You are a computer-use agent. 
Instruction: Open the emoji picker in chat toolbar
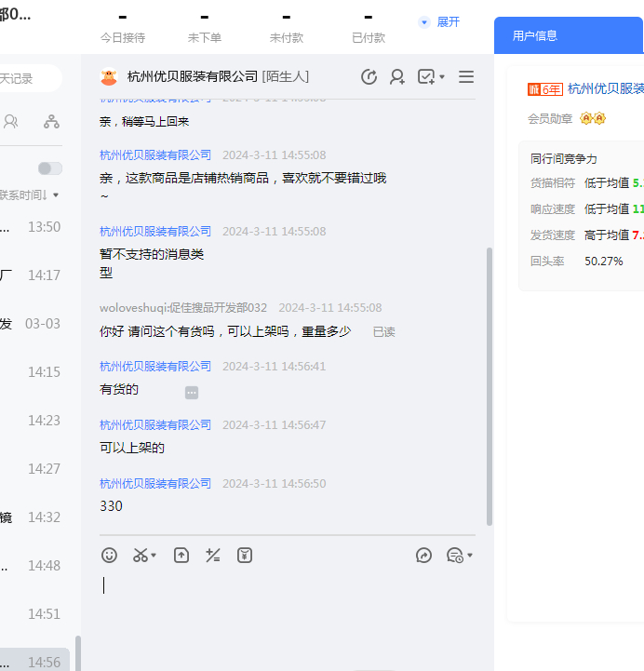click(x=109, y=556)
